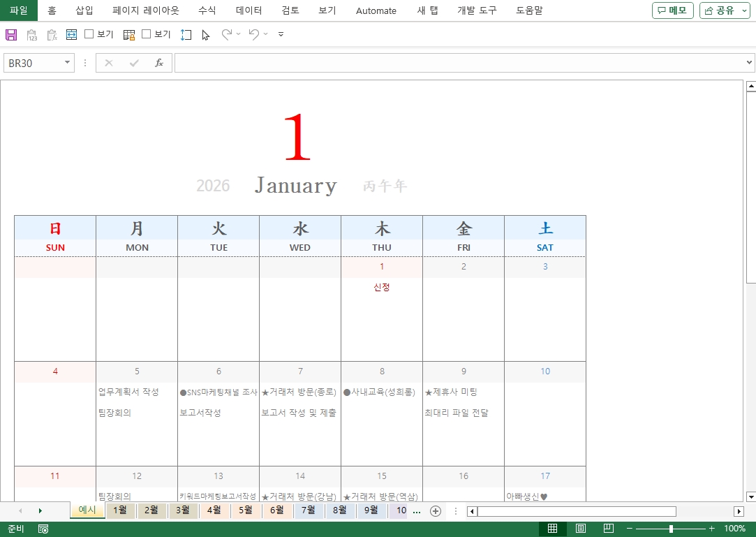Add a new sheet with plus icon

(436, 511)
